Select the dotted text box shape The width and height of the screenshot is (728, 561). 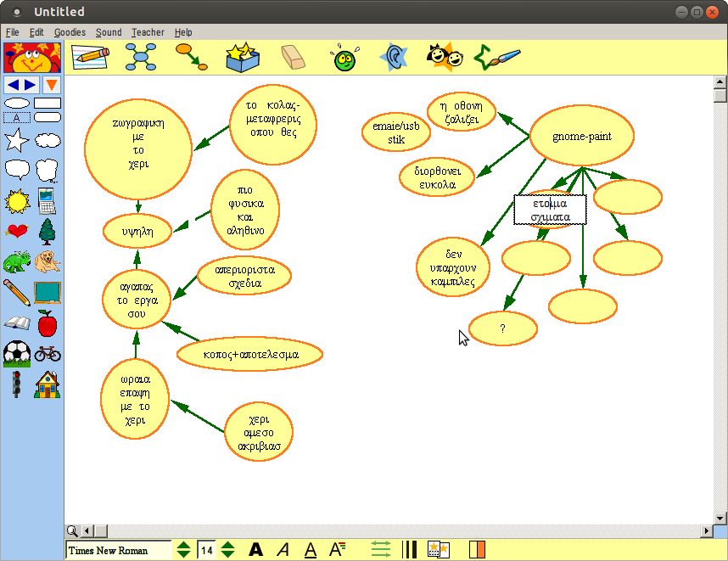pyautogui.click(x=17, y=117)
